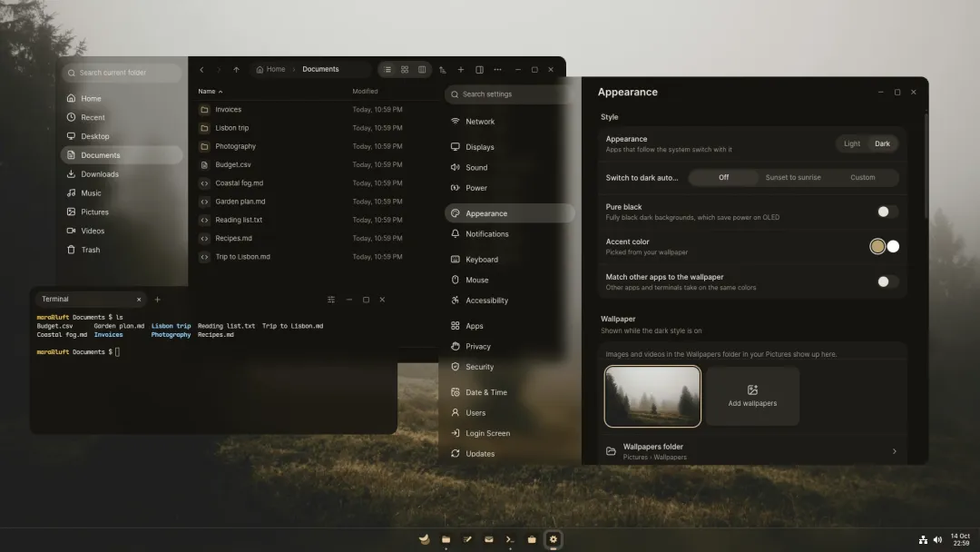The width and height of the screenshot is (980, 552).
Task: Show the clock and calendar at 14 Oct
Action: (x=960, y=539)
